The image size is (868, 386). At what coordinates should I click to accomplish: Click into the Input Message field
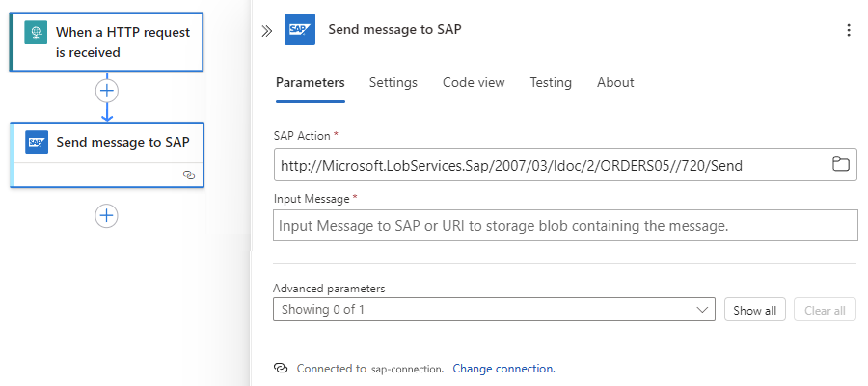(565, 226)
